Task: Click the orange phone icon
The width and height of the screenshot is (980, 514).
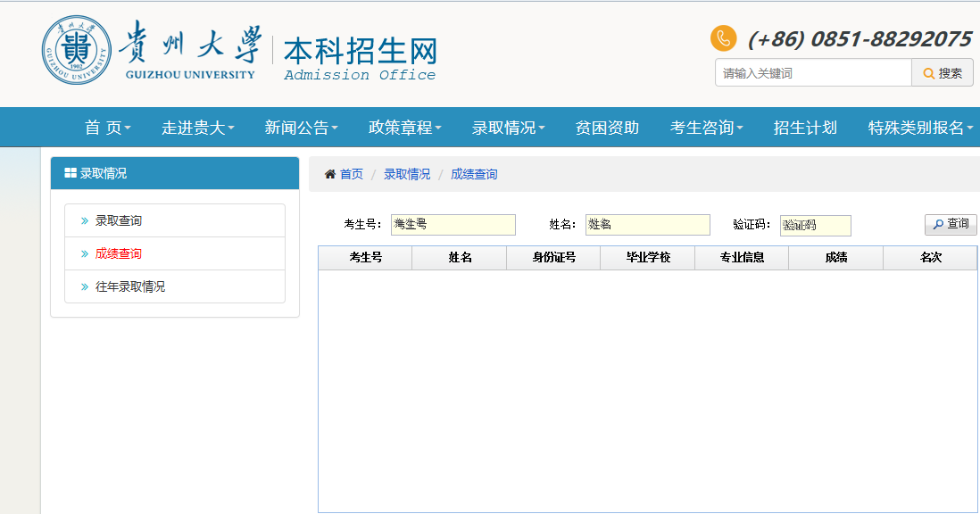Action: pos(723,38)
